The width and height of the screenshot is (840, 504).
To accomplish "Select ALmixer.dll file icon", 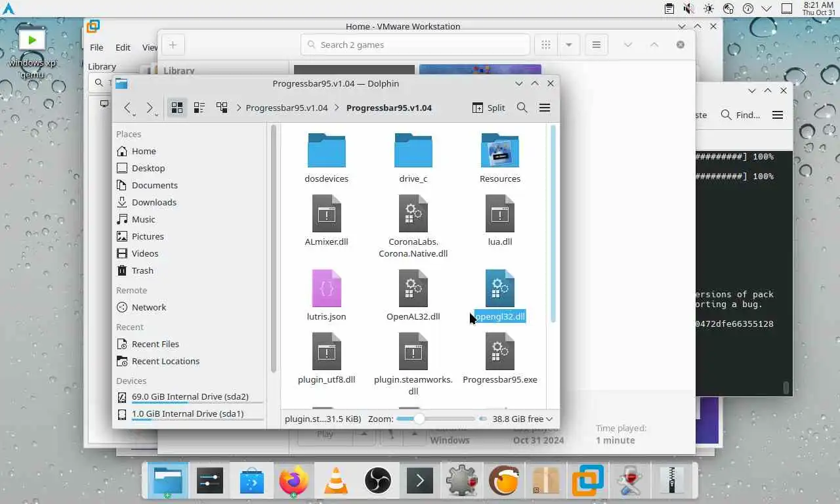I will pyautogui.click(x=327, y=213).
